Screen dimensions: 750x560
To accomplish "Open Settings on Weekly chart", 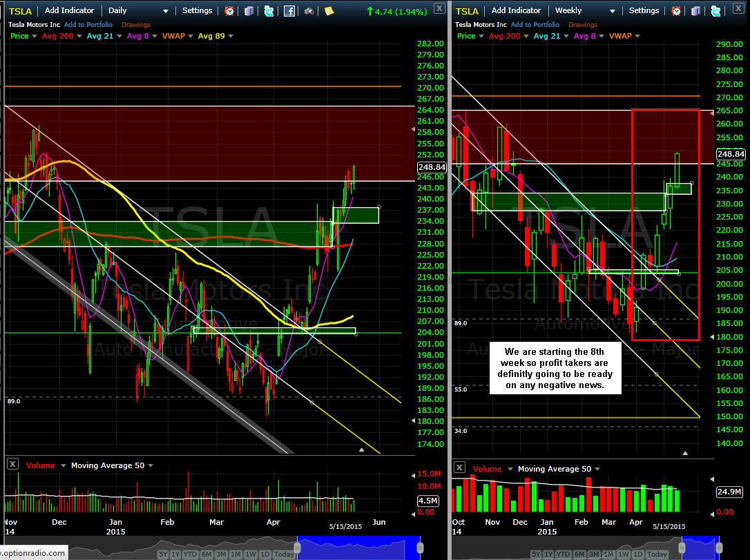I will click(644, 10).
